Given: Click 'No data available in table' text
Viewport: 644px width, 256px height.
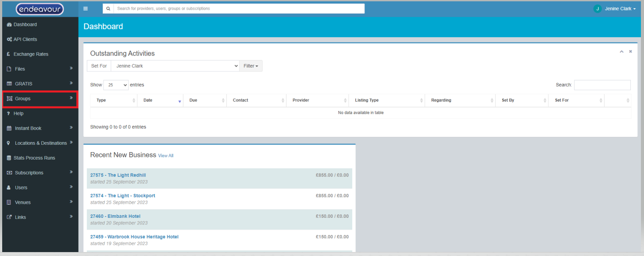Looking at the screenshot, I should (x=361, y=113).
